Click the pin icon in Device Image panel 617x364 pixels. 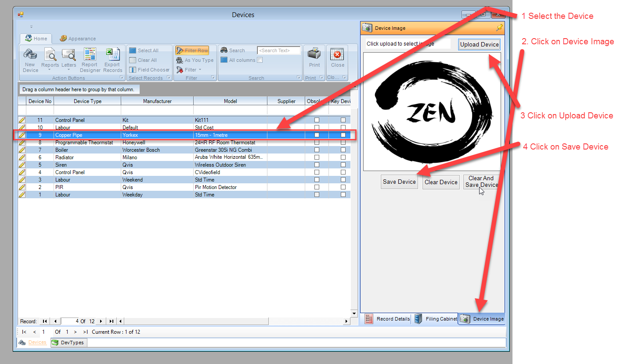click(x=500, y=28)
